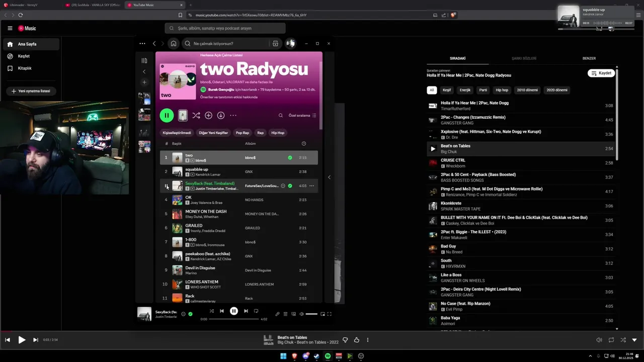
Task: Play Beat'n on Tables in queue
Action: [433, 149]
